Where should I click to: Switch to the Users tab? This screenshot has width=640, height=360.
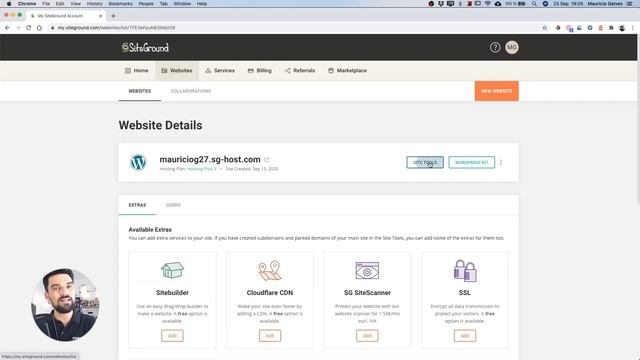point(173,205)
